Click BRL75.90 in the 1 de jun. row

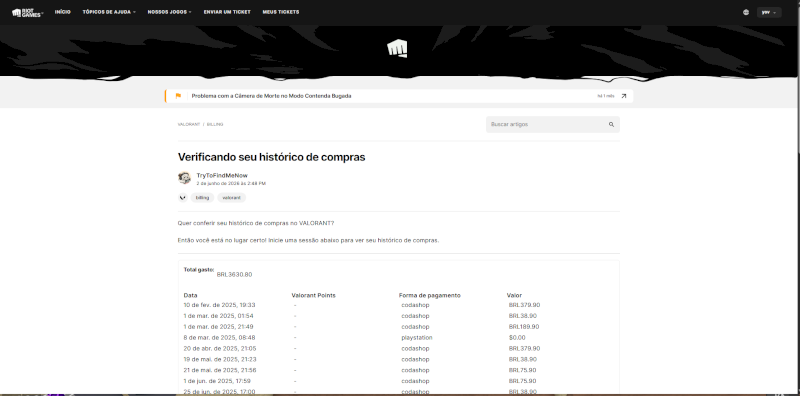pos(522,381)
